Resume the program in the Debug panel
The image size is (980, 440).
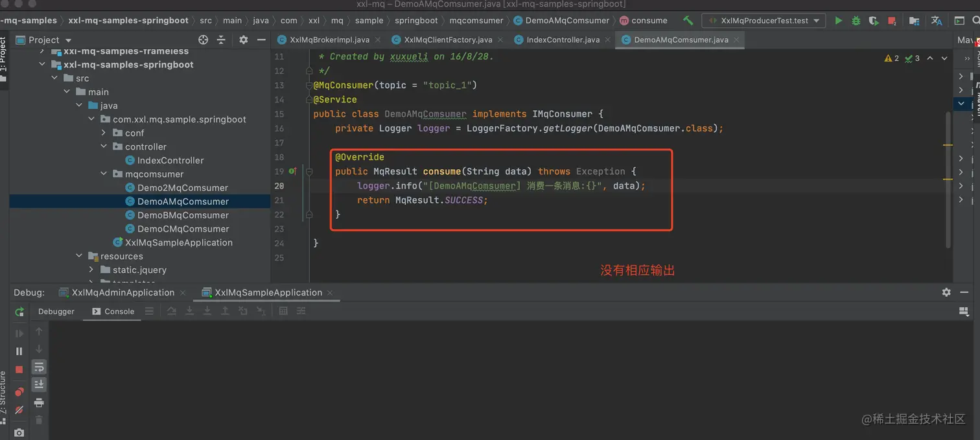(x=19, y=333)
